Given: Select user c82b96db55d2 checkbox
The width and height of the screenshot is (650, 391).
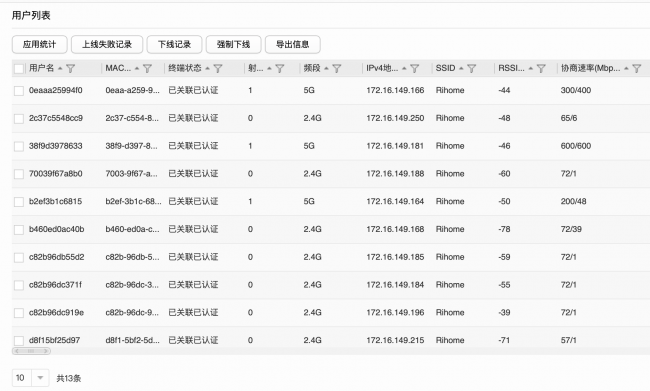Looking at the screenshot, I should point(19,257).
